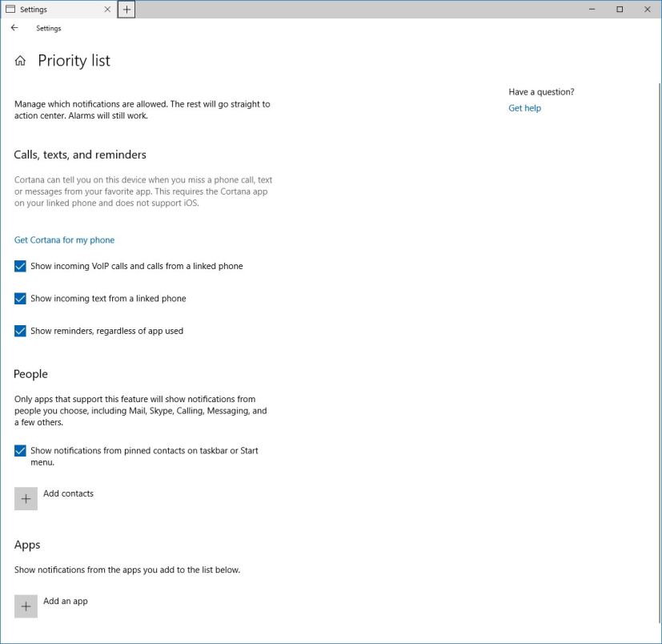The image size is (662, 644).
Task: Uncheck Show incoming VoIP calls checkbox
Action: (20, 266)
